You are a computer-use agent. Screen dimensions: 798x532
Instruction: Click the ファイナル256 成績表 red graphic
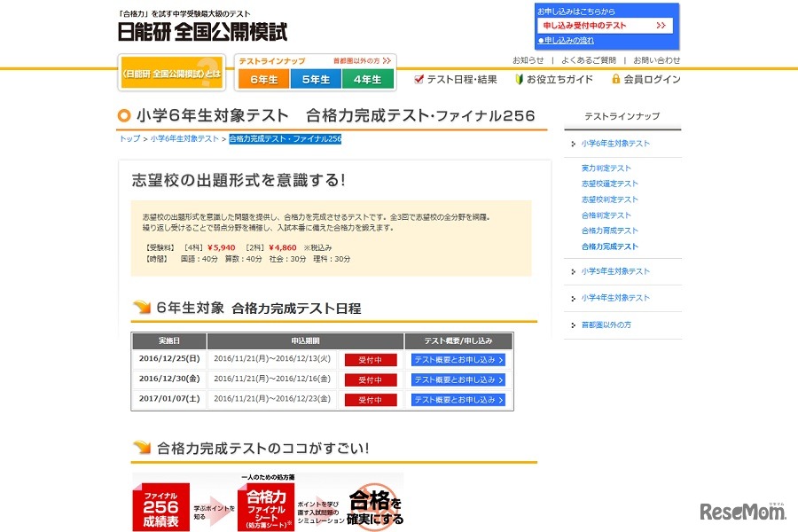160,507
